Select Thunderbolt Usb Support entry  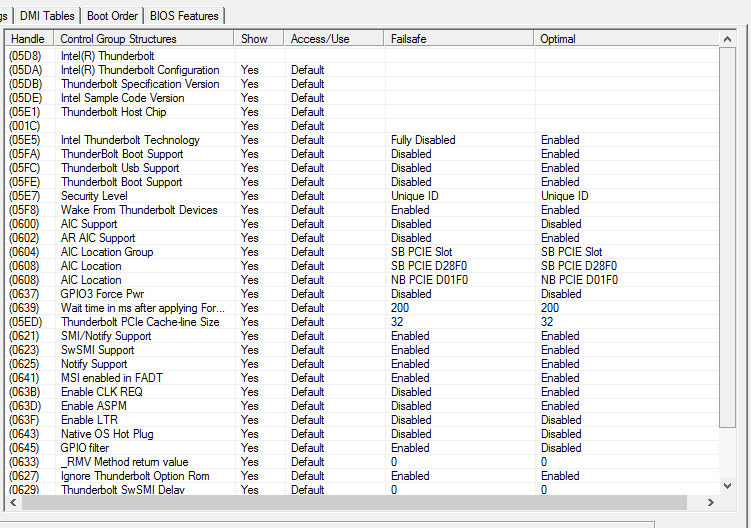pyautogui.click(x=120, y=168)
